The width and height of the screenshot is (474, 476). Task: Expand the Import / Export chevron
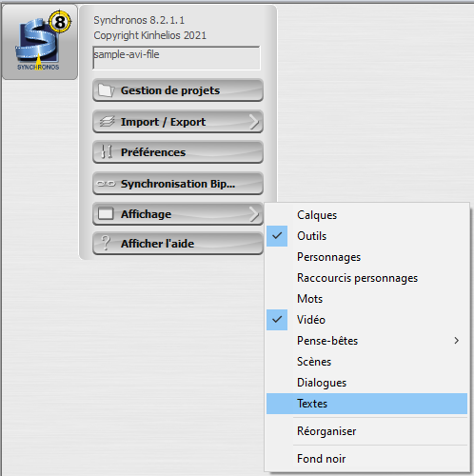[254, 122]
